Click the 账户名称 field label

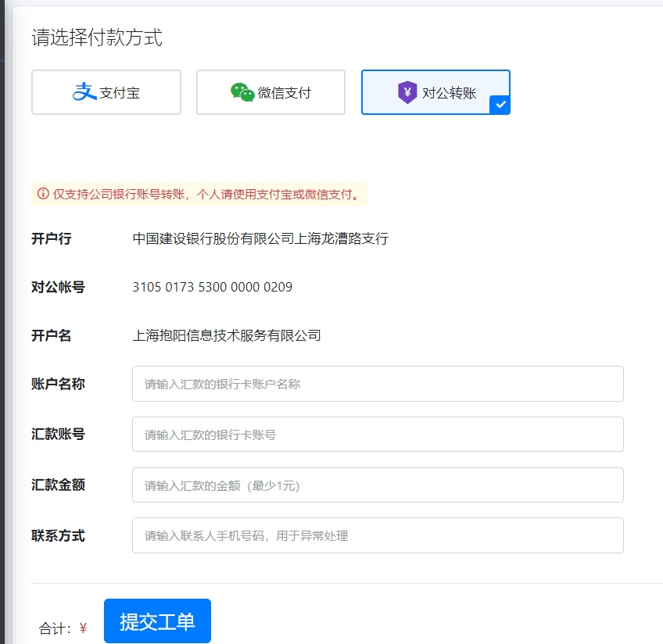click(x=58, y=384)
